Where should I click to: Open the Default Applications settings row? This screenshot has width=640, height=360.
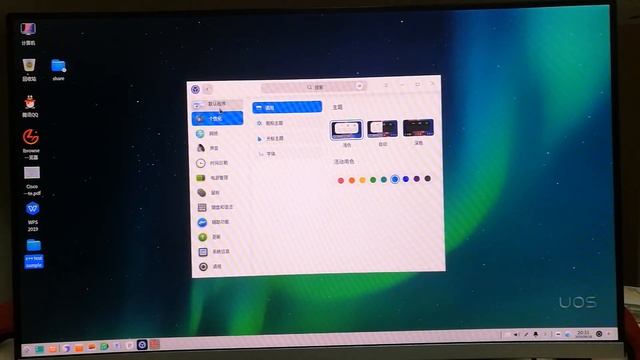coord(218,104)
